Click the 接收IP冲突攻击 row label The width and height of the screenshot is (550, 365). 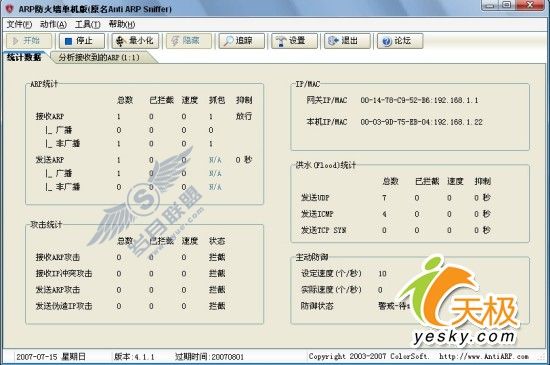tap(64, 273)
